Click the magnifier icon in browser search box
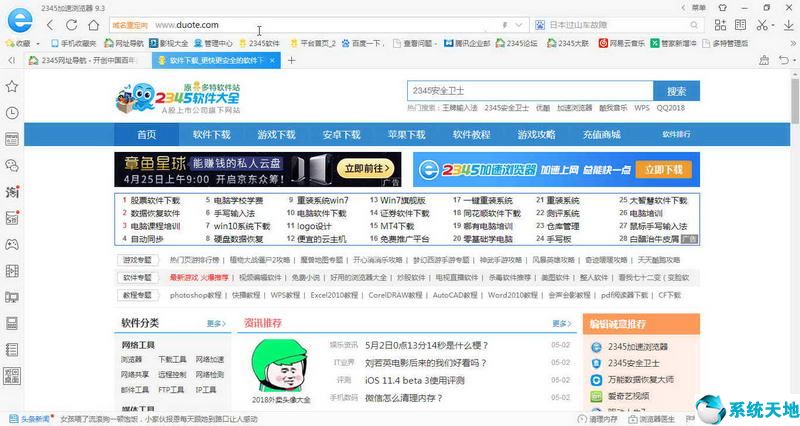 [x=694, y=25]
